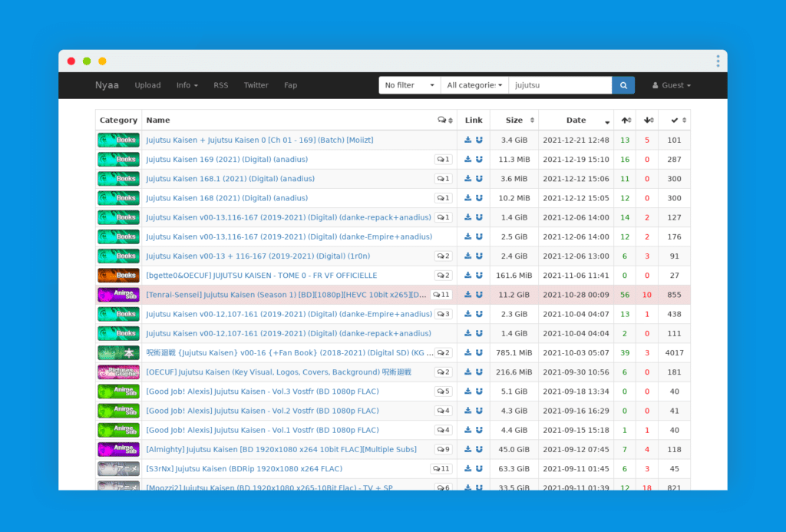Open magnet link for Jujutsu Kaisen 168 (2021)
The width and height of the screenshot is (786, 532).
click(x=479, y=198)
